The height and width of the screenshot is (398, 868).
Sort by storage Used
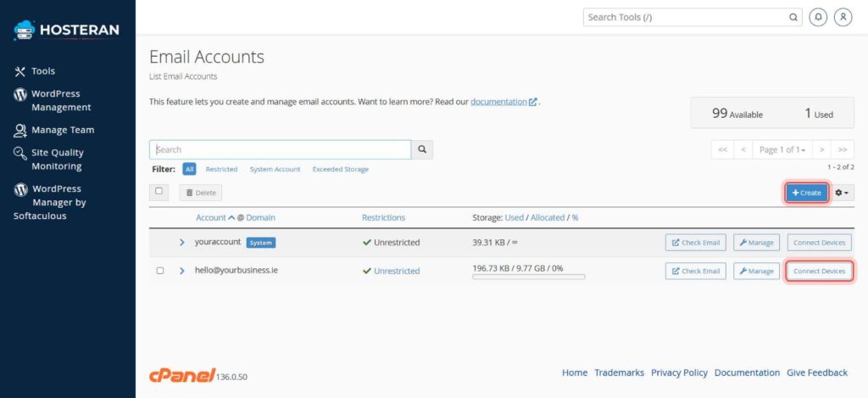515,218
